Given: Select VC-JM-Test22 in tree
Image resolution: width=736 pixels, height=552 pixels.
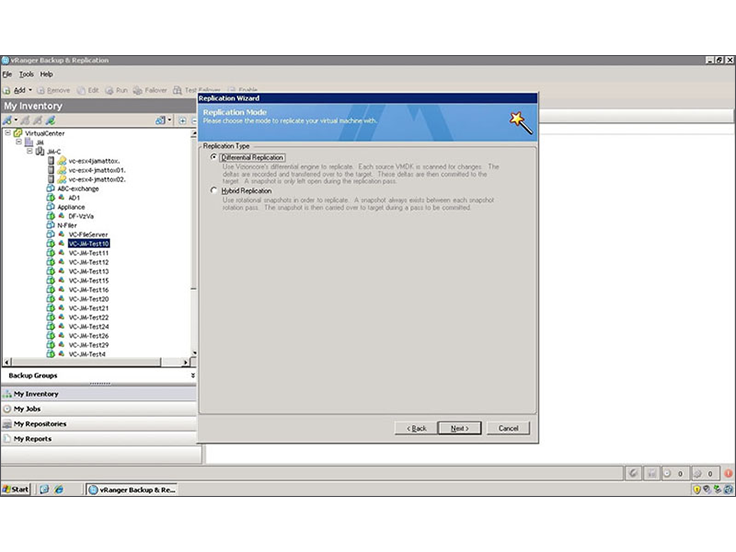Looking at the screenshot, I should pyautogui.click(x=89, y=317).
